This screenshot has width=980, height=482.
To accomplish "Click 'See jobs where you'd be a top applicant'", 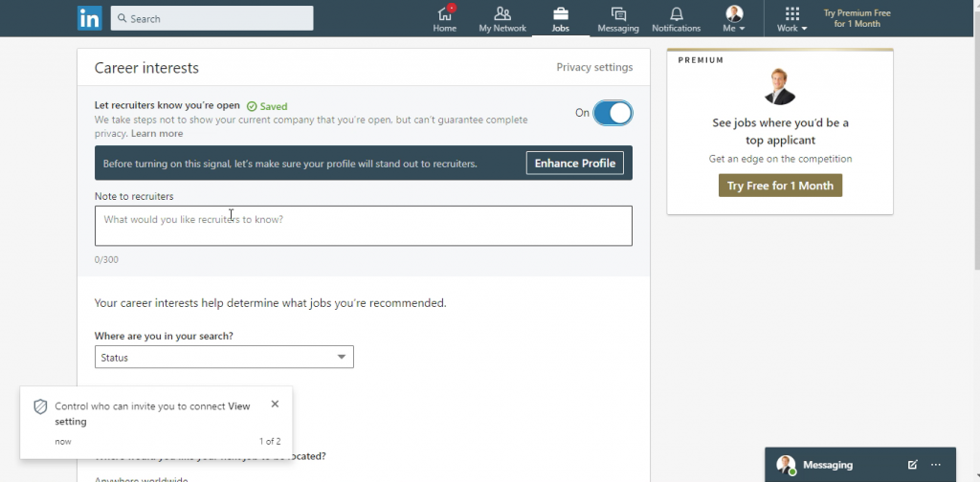I will point(780,131).
